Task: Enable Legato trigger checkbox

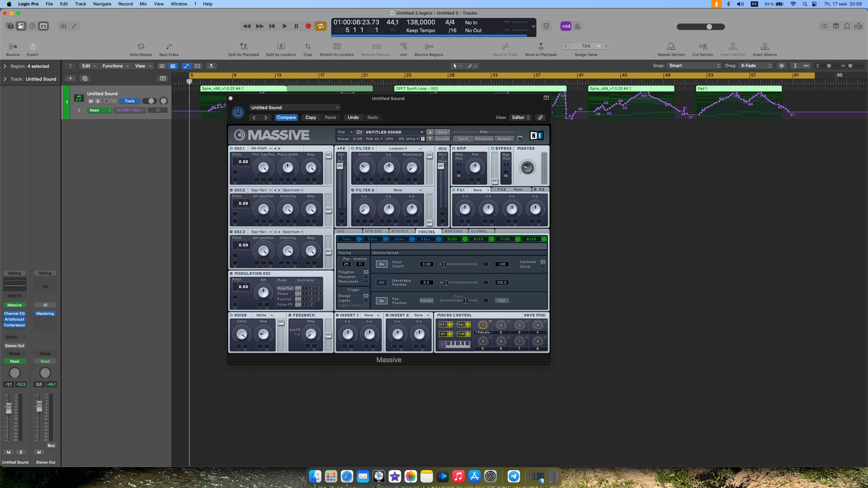Action: 366,301
